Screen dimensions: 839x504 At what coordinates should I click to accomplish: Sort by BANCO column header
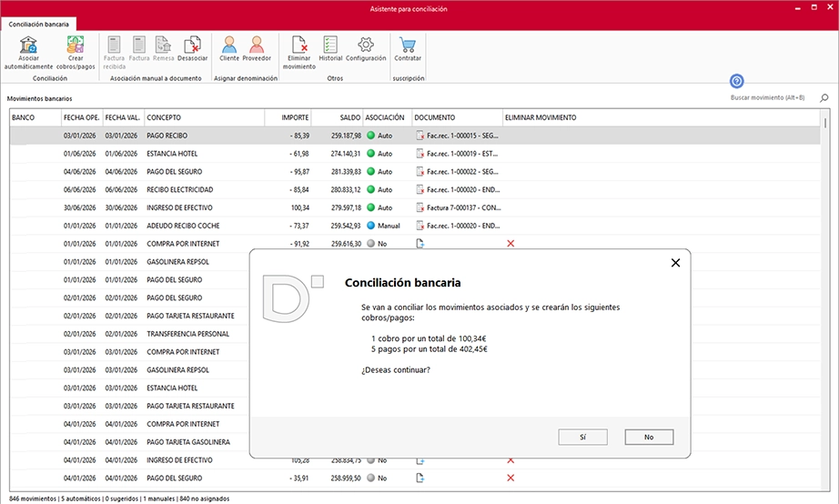click(x=35, y=117)
